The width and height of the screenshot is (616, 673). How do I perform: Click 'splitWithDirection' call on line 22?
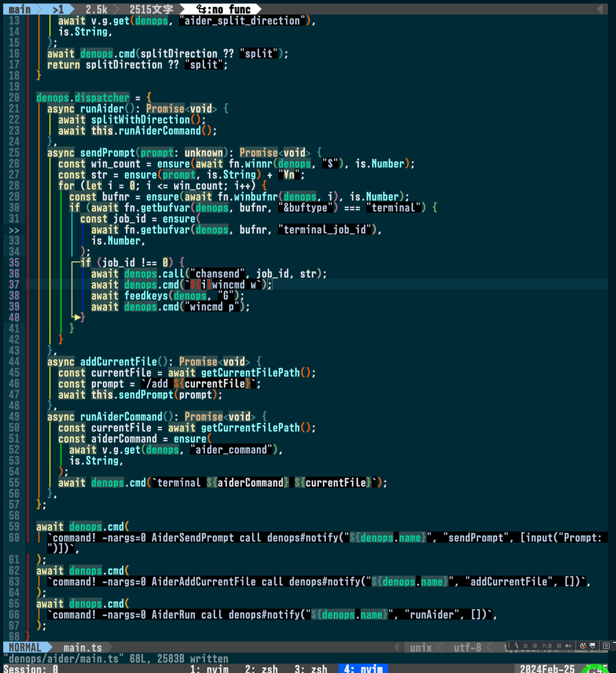point(140,119)
